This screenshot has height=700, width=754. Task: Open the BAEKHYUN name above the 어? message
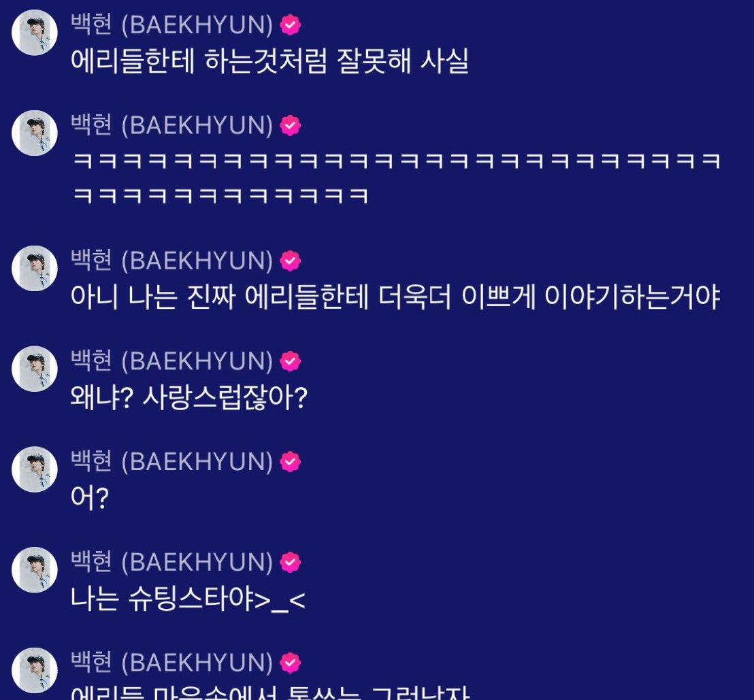172,461
